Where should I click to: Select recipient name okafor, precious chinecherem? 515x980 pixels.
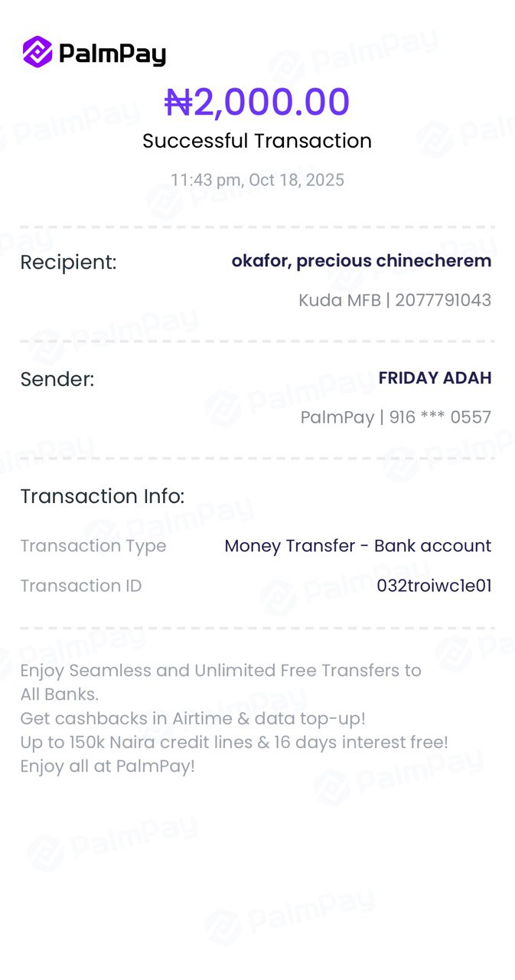[361, 260]
